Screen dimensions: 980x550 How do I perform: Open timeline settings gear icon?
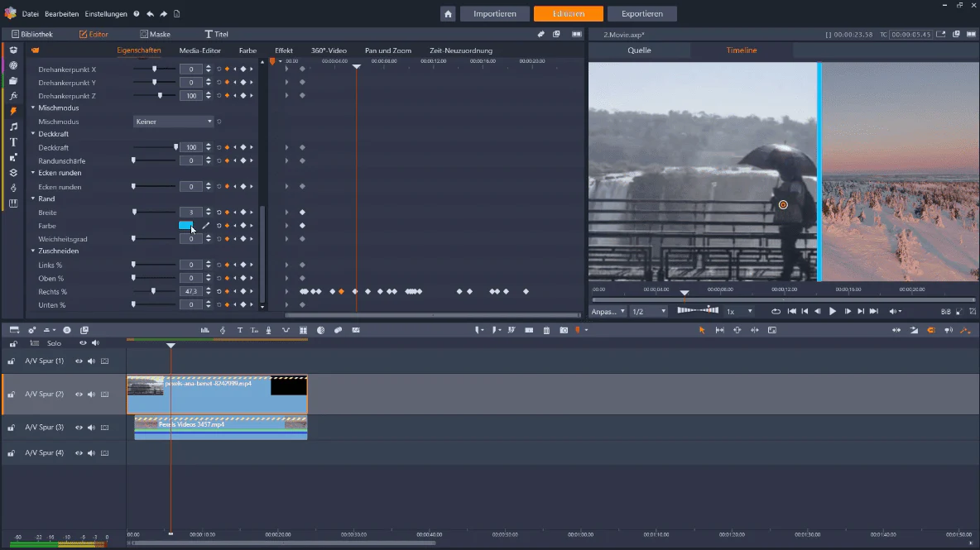(x=32, y=330)
